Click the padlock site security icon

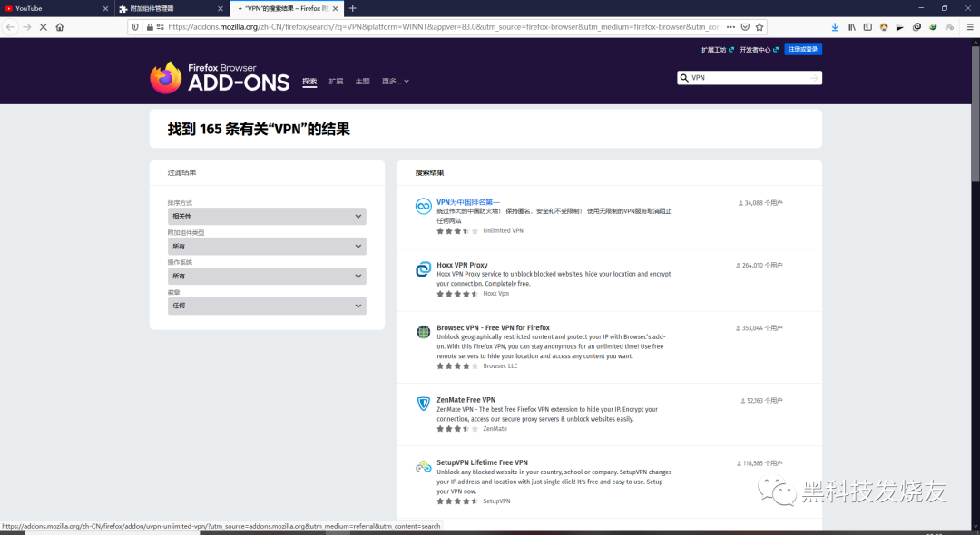click(150, 27)
